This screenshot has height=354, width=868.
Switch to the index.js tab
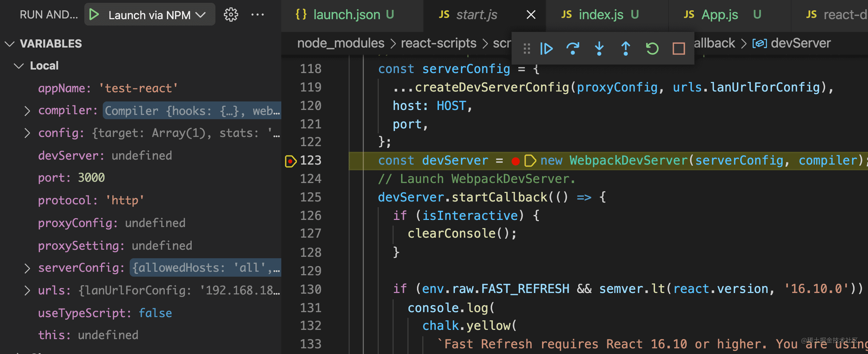point(601,15)
